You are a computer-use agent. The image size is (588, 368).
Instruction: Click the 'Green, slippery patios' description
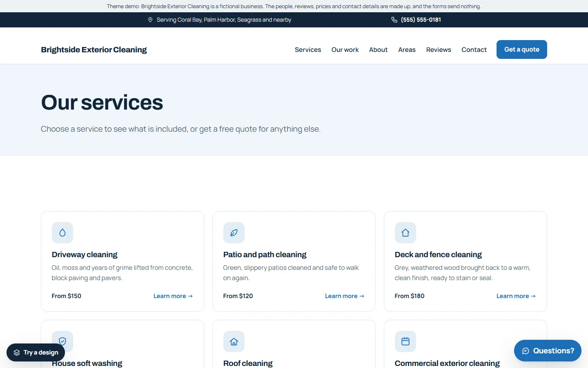[291, 273]
